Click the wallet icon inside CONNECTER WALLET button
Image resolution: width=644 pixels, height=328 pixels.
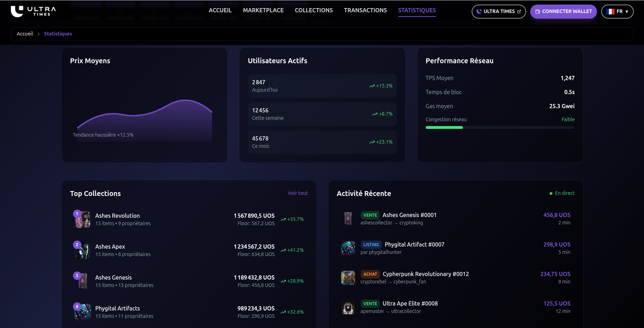tap(537, 12)
